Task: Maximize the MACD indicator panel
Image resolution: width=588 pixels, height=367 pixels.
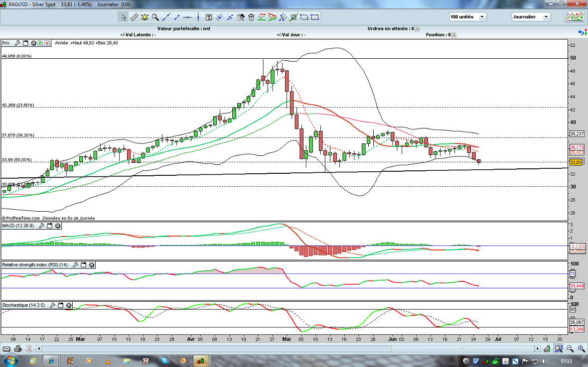Action: (49, 226)
